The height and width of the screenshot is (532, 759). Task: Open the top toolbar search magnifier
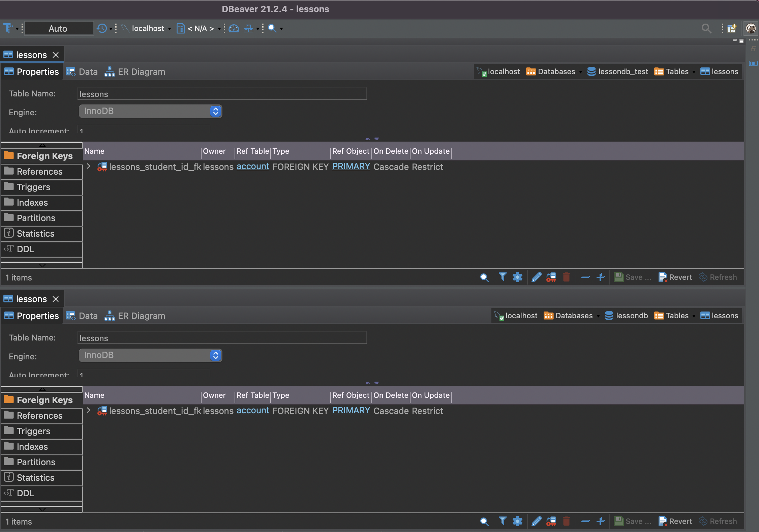click(x=706, y=28)
